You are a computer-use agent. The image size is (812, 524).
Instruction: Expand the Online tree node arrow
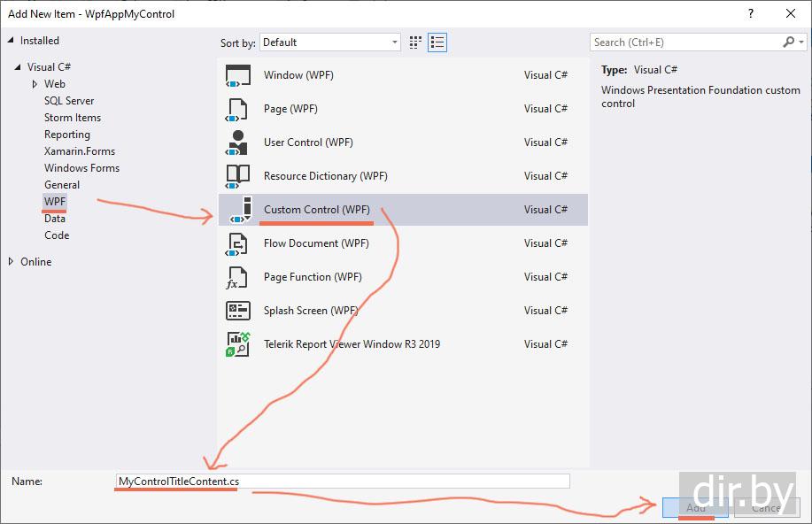[x=11, y=262]
